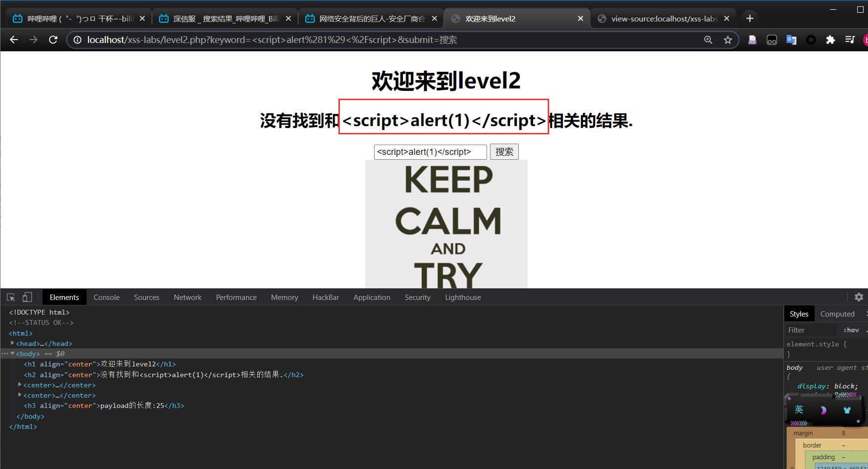
Task: Click the black circle extension icon
Action: tap(811, 40)
